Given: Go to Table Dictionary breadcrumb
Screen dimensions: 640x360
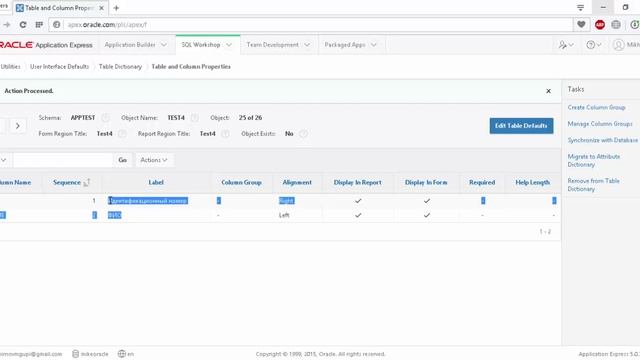Looking at the screenshot, I should [120, 67].
